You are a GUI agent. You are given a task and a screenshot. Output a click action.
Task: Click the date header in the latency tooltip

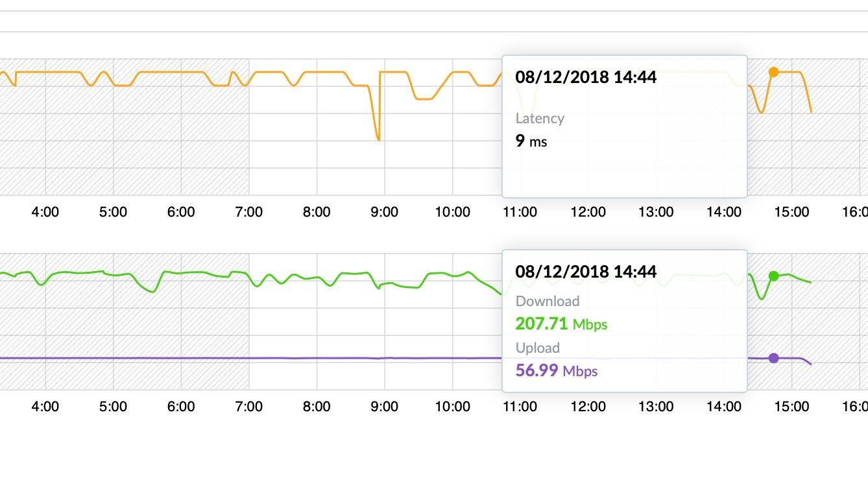tap(585, 77)
